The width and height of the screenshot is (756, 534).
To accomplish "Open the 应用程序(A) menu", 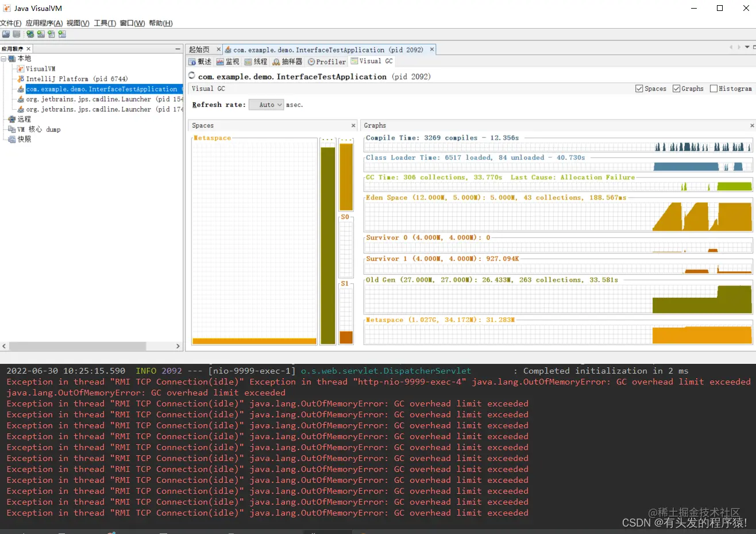I will [x=44, y=23].
